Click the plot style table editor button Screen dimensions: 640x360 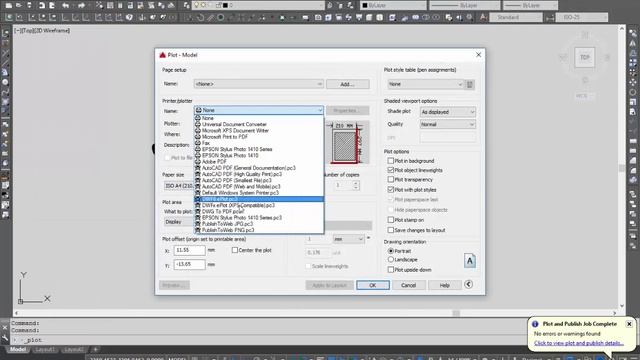pyautogui.click(x=470, y=84)
